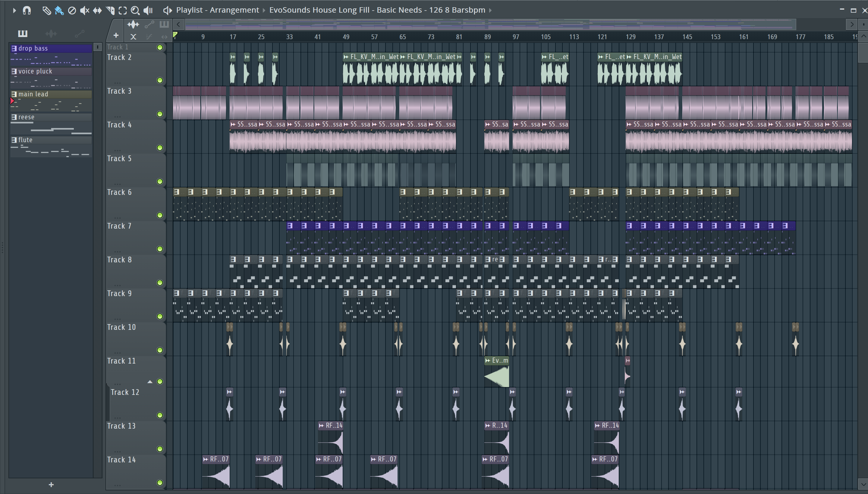Open the first SS..ssa clip icon on Track 4
Screen dimensions: 868x494
(x=233, y=124)
